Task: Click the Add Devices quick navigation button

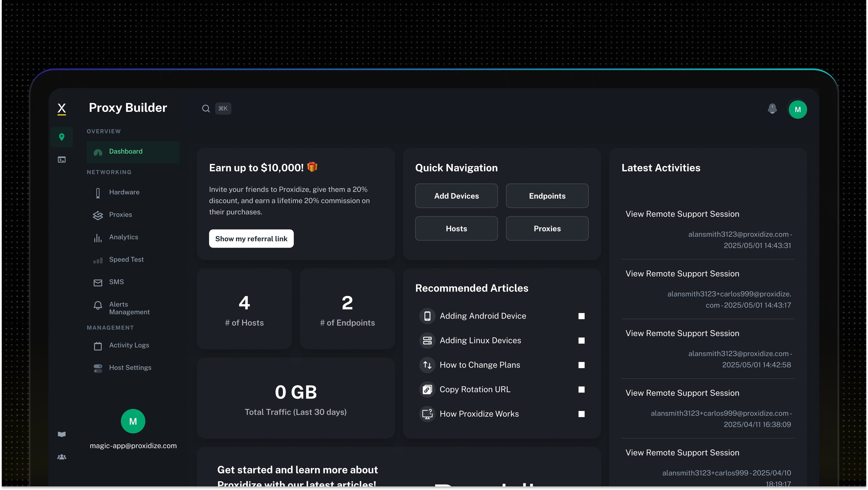Action: tap(456, 196)
